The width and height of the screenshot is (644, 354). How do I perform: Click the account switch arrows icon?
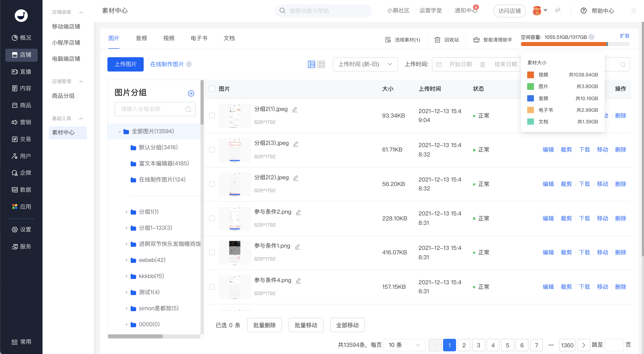(x=557, y=10)
